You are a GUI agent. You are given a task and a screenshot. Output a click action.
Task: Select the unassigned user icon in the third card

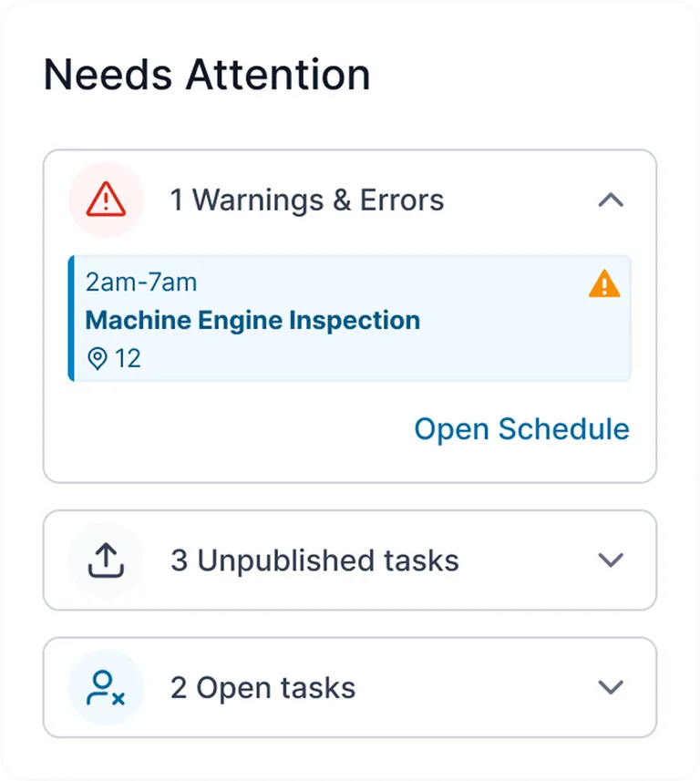pos(105,687)
